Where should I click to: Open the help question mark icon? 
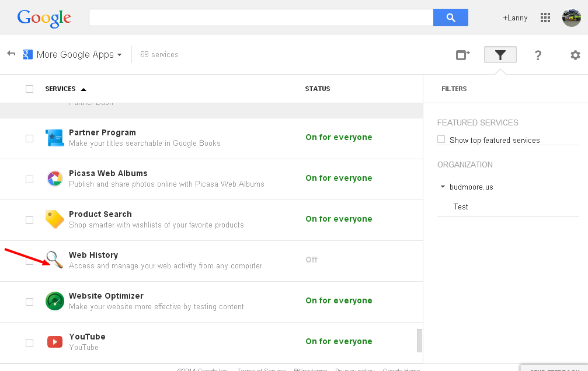click(538, 55)
